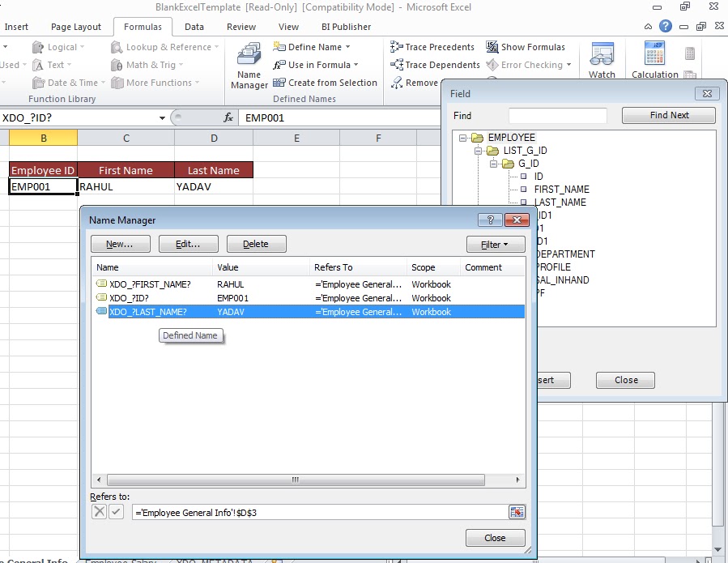Image resolution: width=728 pixels, height=563 pixels.
Task: Open the BI Publisher tab
Action: coord(346,27)
